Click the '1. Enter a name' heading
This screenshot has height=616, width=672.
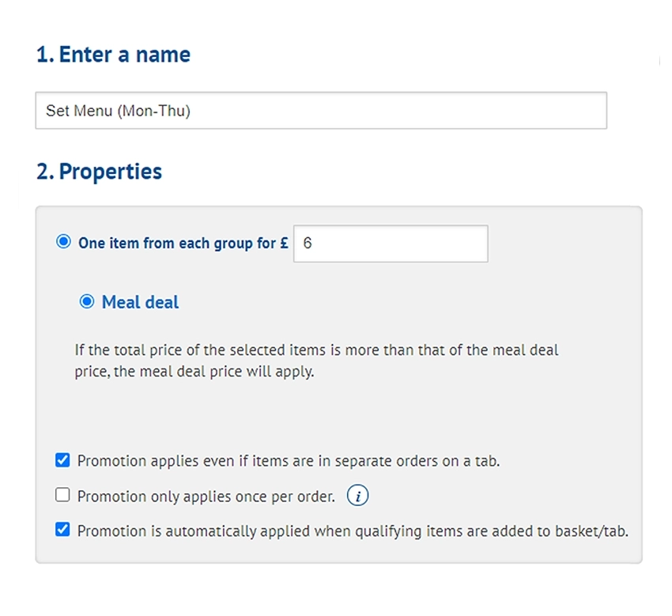[114, 55]
